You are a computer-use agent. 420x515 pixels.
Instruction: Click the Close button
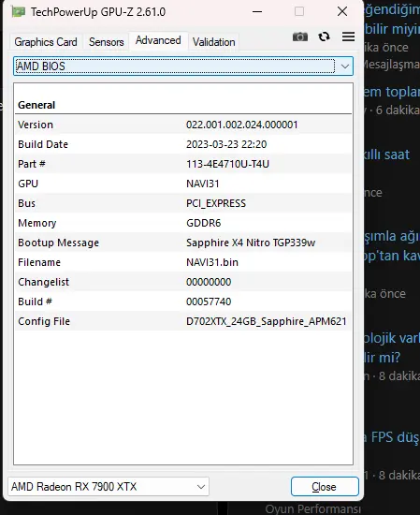point(325,486)
